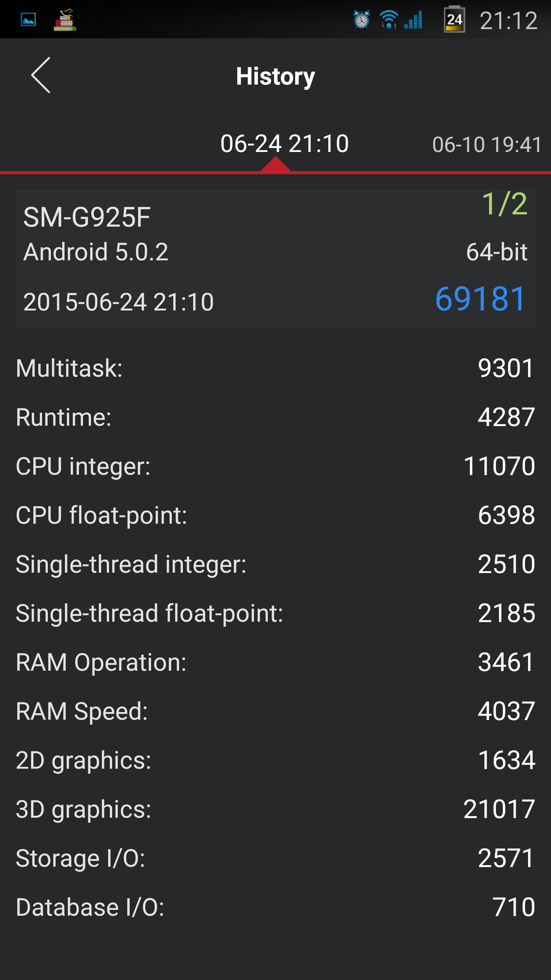
Task: Select the Multitask score row
Action: pos(275,368)
